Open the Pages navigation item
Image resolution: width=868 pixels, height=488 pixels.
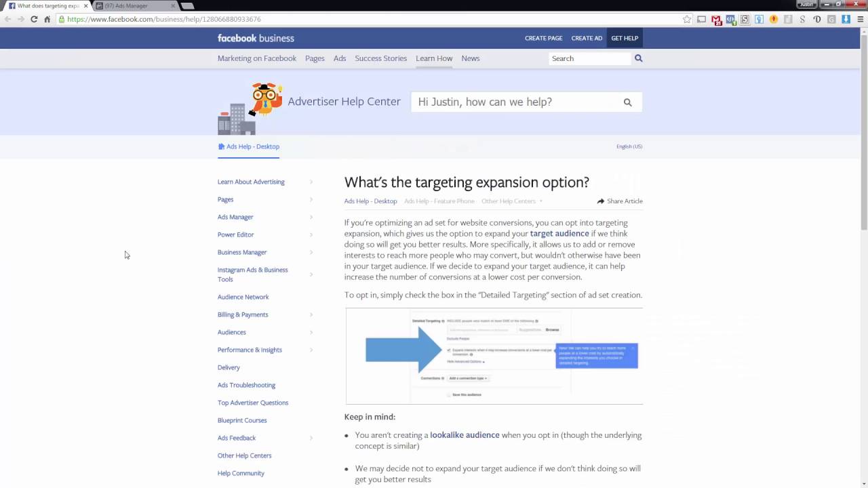click(x=315, y=58)
